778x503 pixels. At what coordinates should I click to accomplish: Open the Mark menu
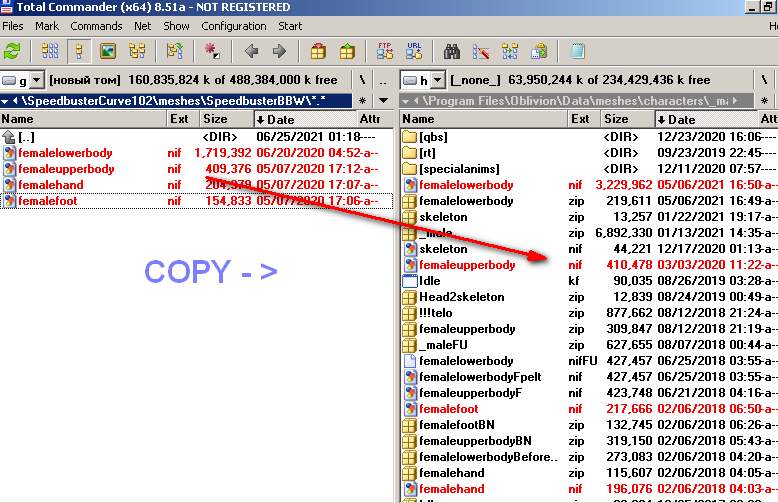47,26
